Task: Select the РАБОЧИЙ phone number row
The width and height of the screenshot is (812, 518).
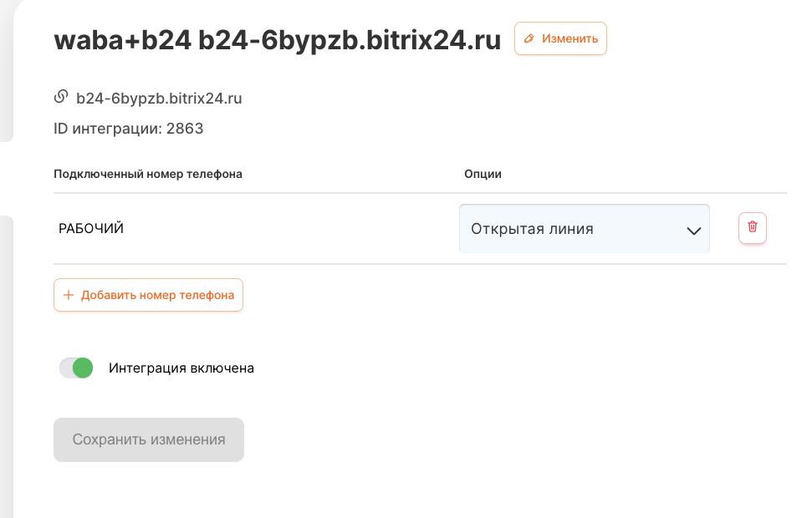Action: click(x=91, y=228)
